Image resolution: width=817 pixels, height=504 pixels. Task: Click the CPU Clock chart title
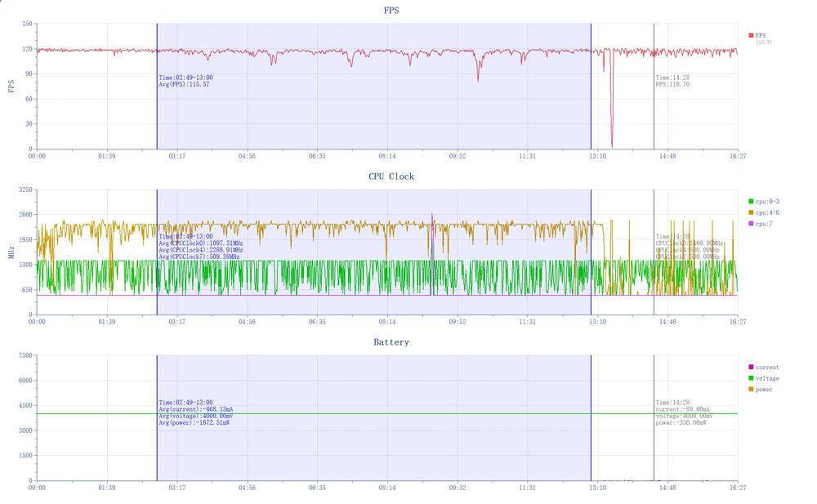point(391,176)
